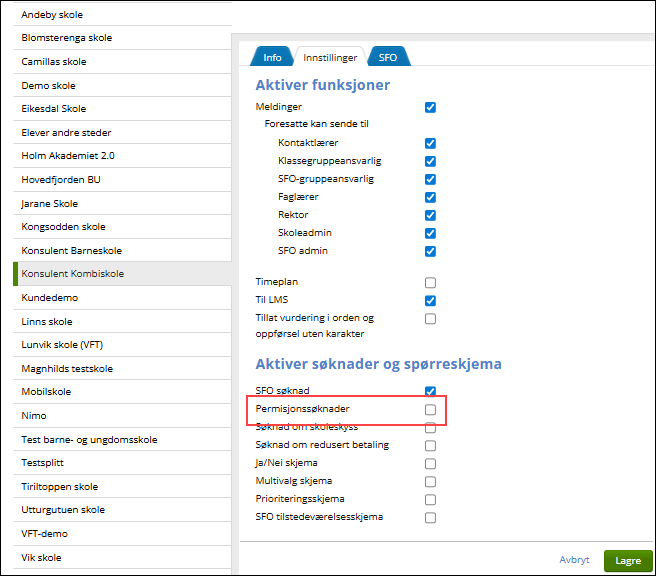Enable Søknad om skoleskyss checkbox
Screen dimensions: 656x576
(x=430, y=427)
